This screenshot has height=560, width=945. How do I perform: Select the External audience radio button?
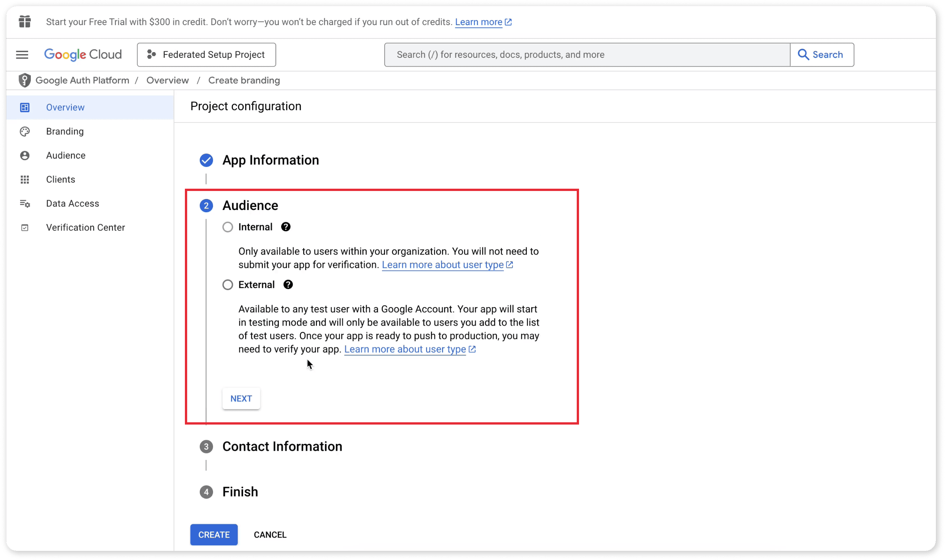[228, 285]
